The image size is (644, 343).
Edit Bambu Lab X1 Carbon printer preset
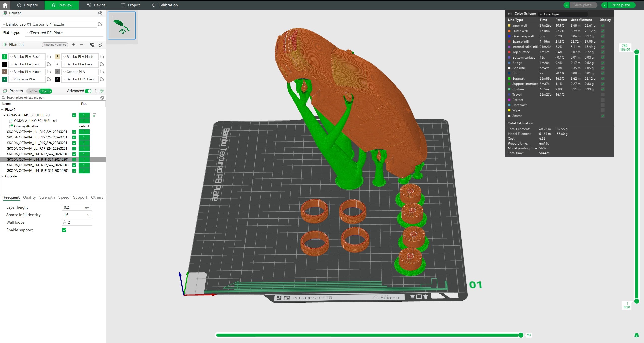point(100,24)
